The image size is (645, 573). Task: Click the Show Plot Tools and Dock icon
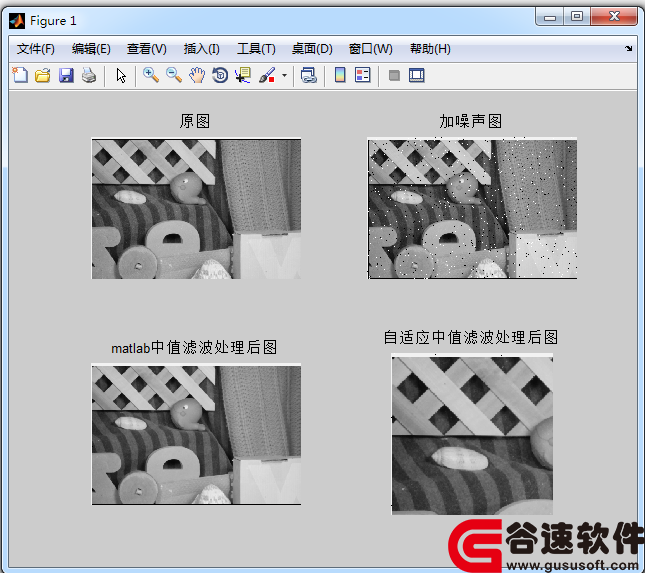(x=417, y=75)
